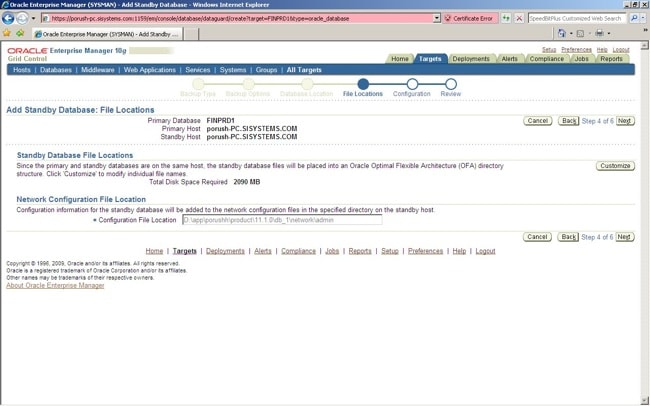Viewport: 650px width, 406px height.
Task: Click the Add to Favorites icon
Action: [19, 33]
